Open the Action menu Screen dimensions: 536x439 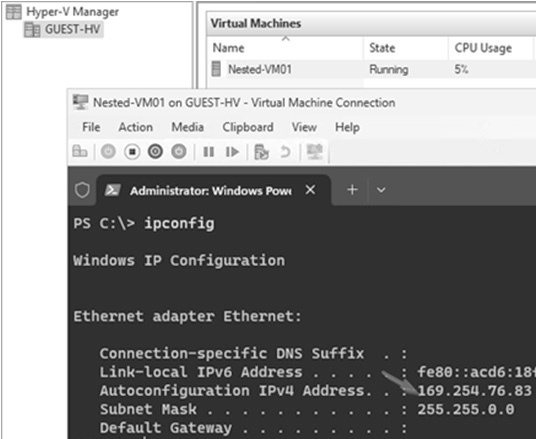pos(135,127)
